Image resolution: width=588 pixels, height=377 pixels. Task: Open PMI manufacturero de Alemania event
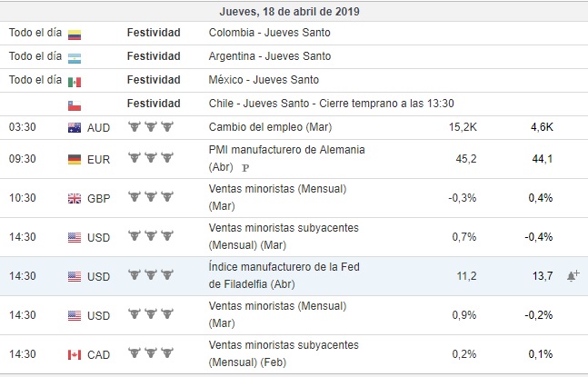pos(286,151)
